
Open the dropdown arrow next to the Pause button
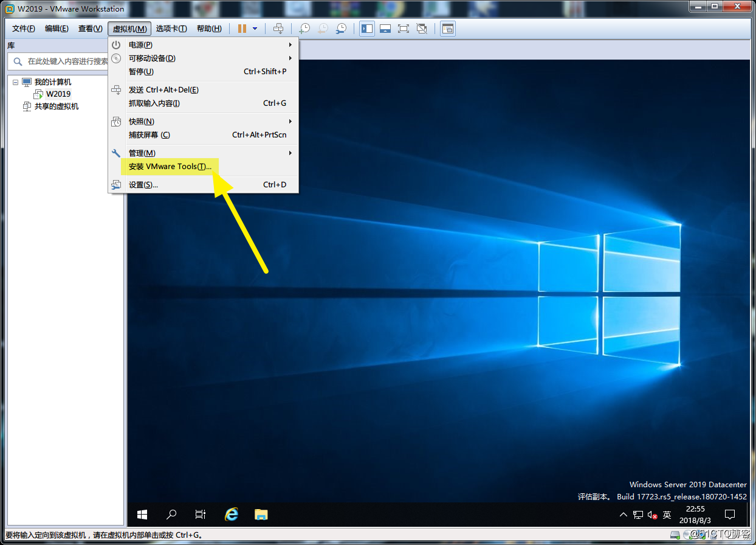point(255,29)
